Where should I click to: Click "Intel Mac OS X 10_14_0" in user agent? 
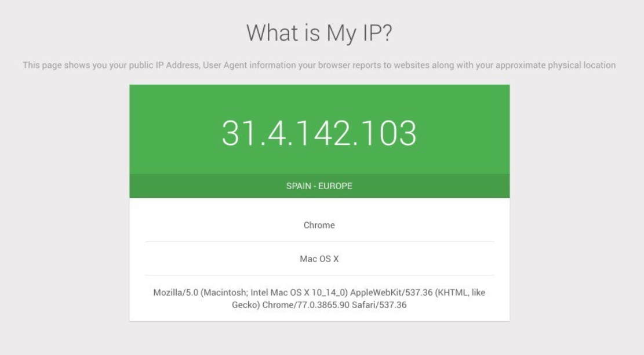coord(297,292)
